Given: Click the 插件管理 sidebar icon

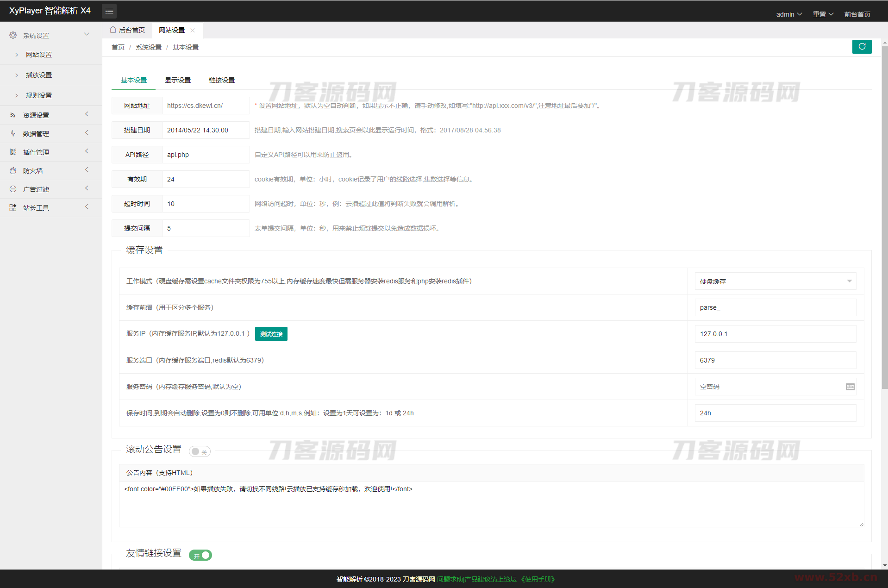Looking at the screenshot, I should point(13,152).
